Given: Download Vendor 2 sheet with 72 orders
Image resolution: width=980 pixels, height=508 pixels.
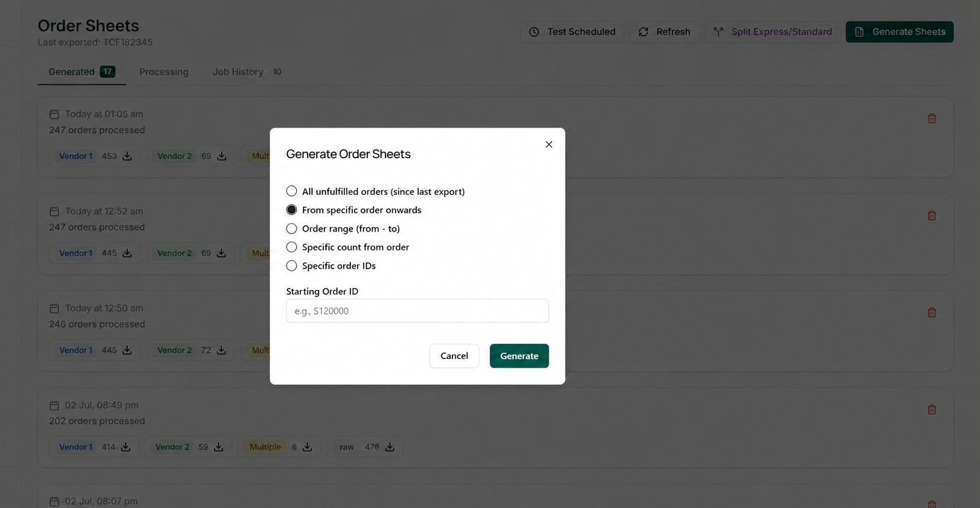Looking at the screenshot, I should click(x=221, y=350).
